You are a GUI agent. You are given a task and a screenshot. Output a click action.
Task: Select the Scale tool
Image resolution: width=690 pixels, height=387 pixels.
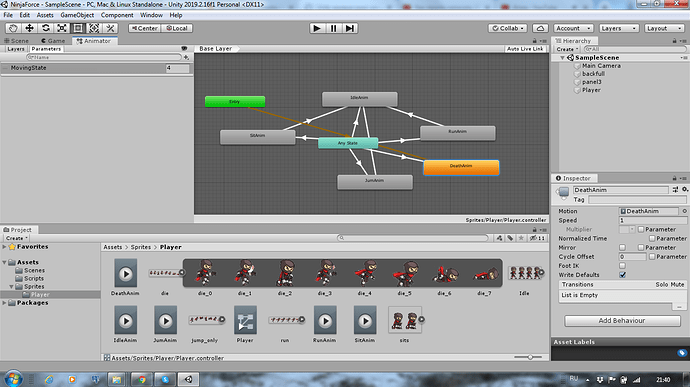pyautogui.click(x=62, y=28)
